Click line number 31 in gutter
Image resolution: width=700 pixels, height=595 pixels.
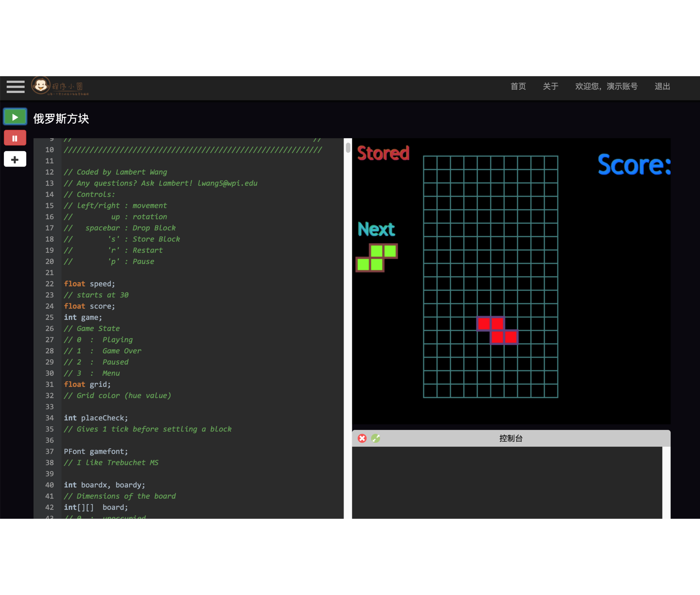[x=50, y=384]
